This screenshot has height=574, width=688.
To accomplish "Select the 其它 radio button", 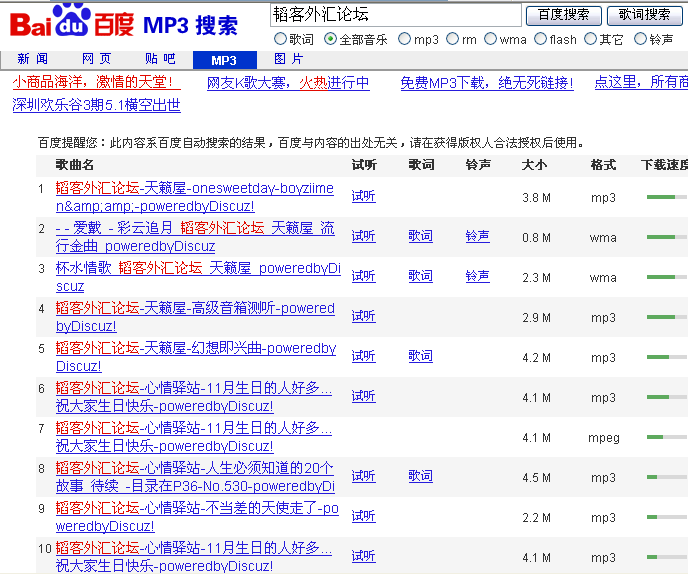I will point(591,39).
